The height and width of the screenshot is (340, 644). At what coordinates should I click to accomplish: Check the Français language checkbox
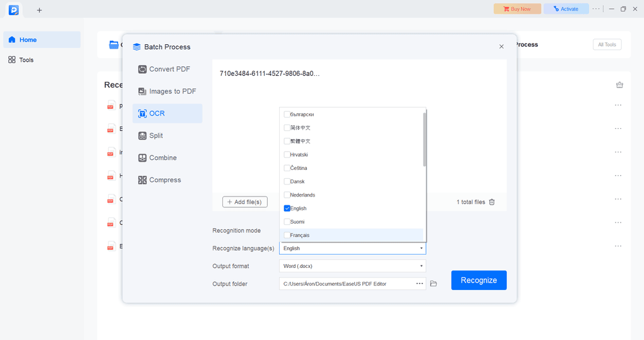tap(287, 235)
